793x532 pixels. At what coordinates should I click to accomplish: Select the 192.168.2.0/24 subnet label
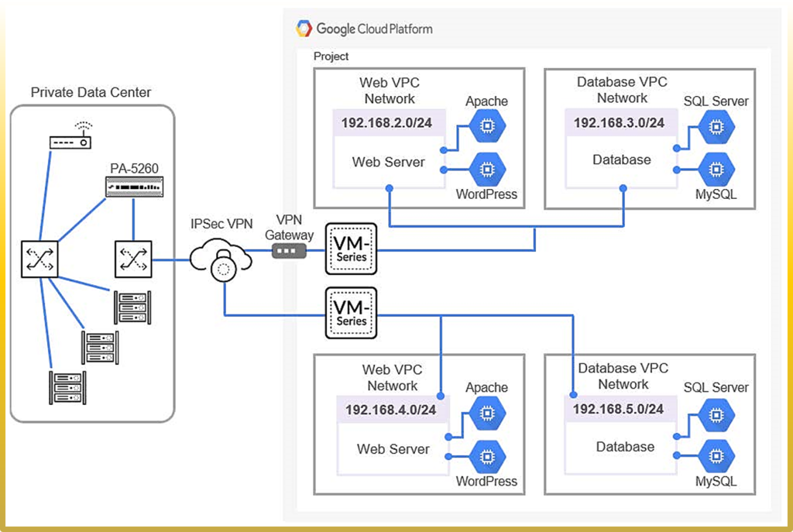[x=387, y=122]
